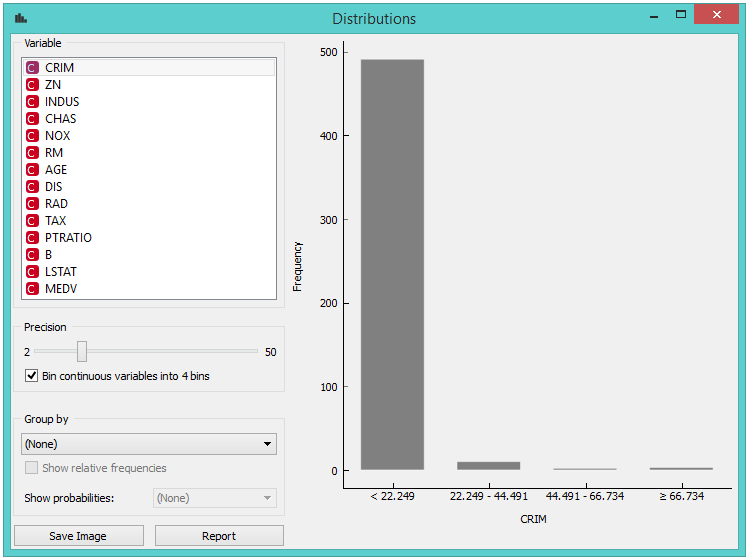The height and width of the screenshot is (560, 749).
Task: Click the continuous icon beside ZN
Action: (x=32, y=85)
